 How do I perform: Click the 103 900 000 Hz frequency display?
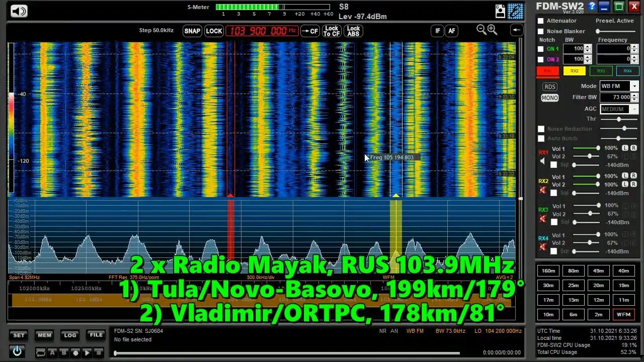[262, 31]
